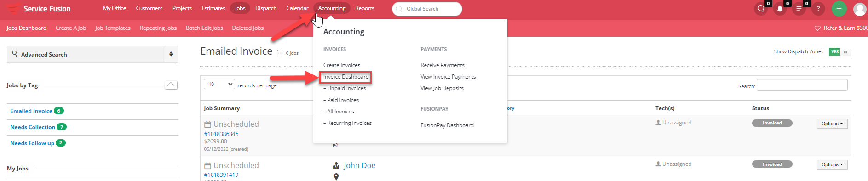The height and width of the screenshot is (181, 868).
Task: Open the Jobs menu
Action: click(x=240, y=8)
